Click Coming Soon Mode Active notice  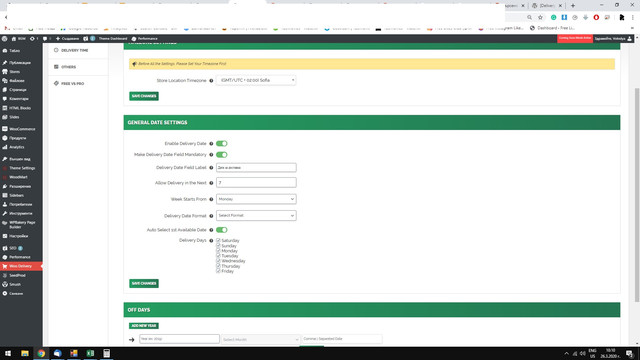[575, 38]
